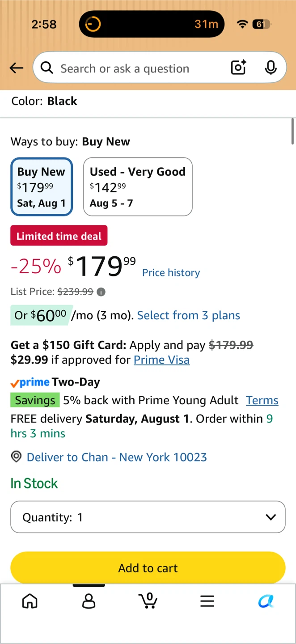Open the account profile icon
The height and width of the screenshot is (644, 296).
[x=89, y=602]
